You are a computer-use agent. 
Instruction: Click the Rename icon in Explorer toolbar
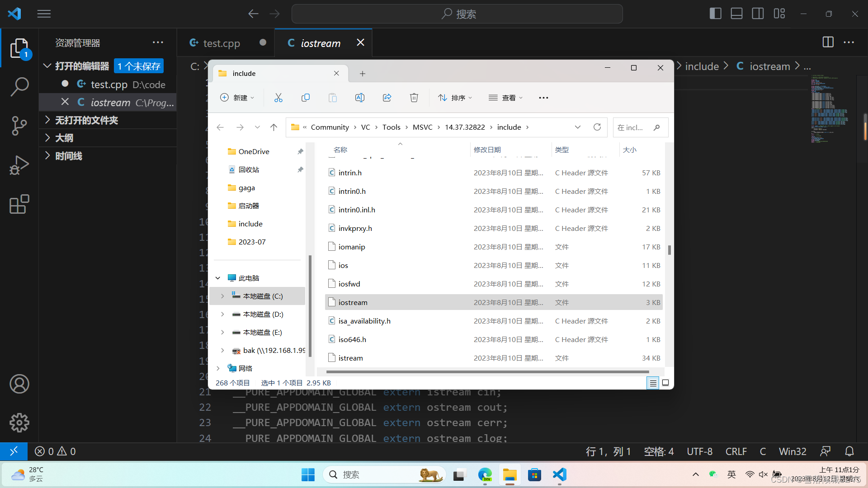(360, 98)
